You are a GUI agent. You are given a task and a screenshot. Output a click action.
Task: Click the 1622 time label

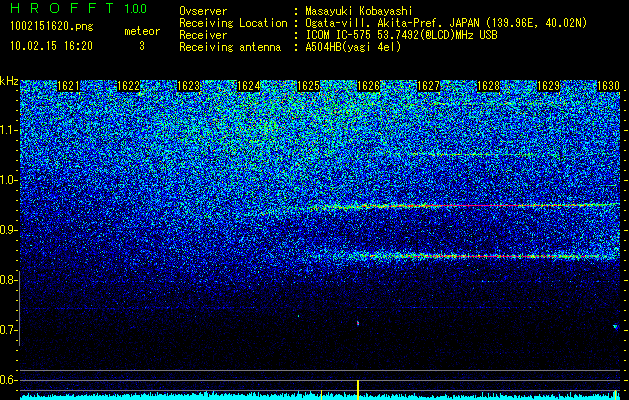pos(128,86)
